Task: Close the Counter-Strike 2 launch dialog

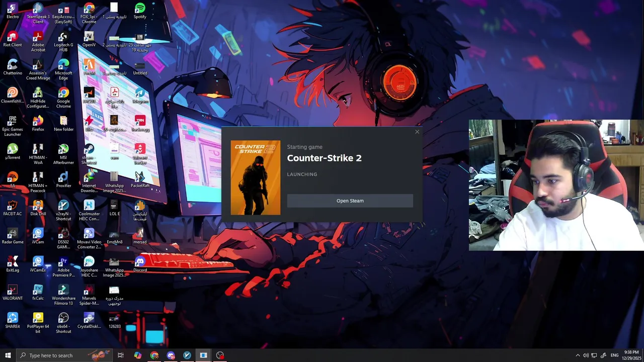Action: click(417, 132)
